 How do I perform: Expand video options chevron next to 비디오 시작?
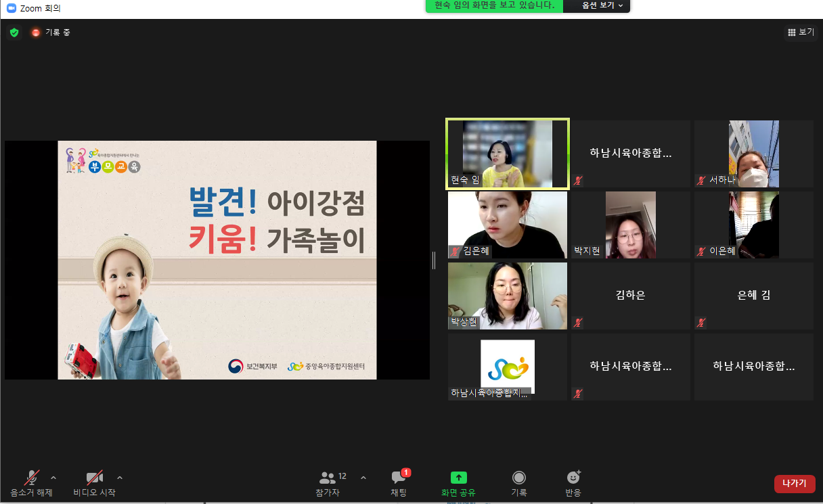(120, 478)
